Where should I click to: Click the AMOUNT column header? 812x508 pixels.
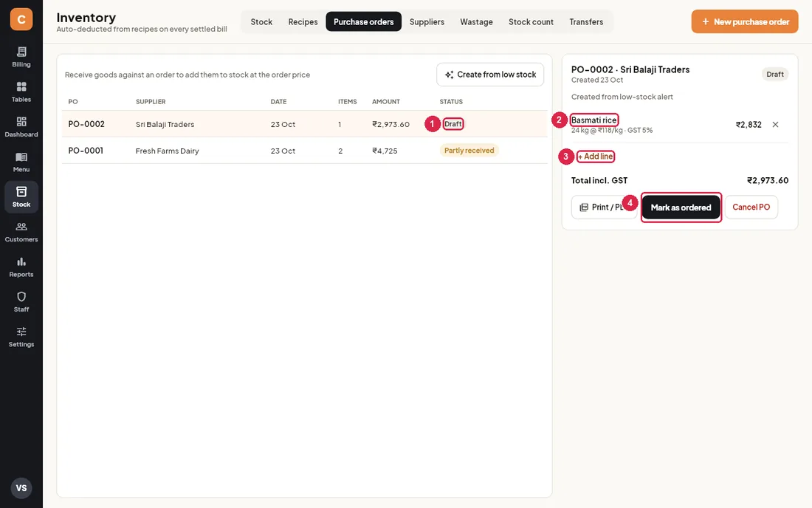point(386,101)
